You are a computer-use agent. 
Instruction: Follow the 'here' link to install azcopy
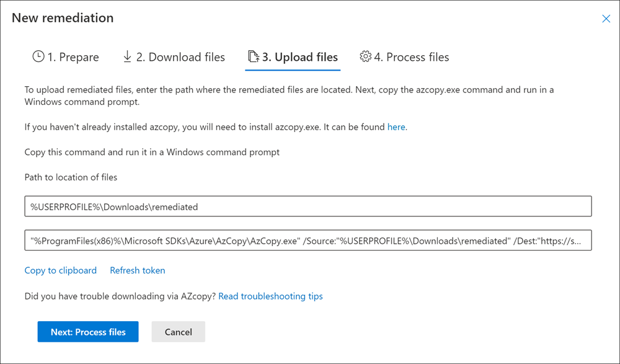click(396, 127)
